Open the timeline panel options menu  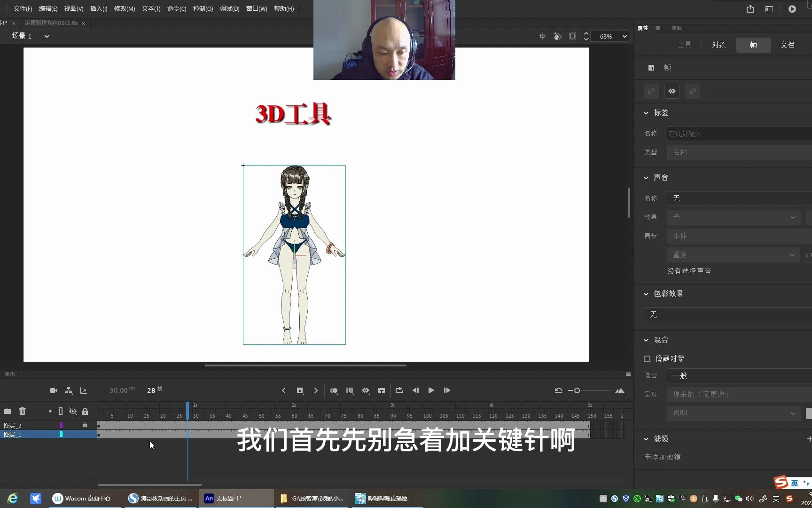[628, 374]
